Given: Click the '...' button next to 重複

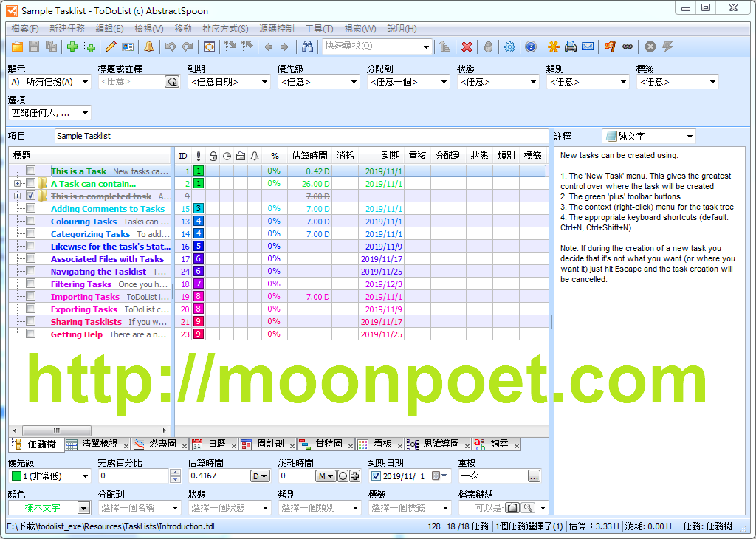Looking at the screenshot, I should [534, 476].
